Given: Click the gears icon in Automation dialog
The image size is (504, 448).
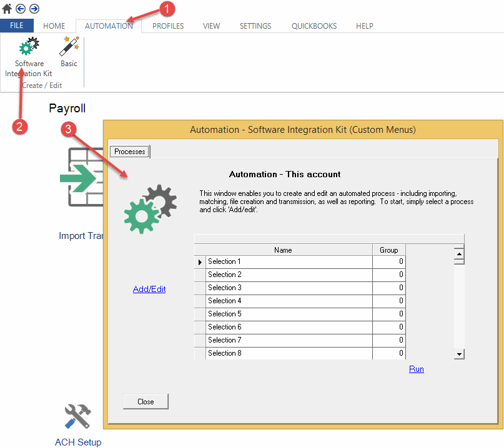Looking at the screenshot, I should (x=151, y=204).
